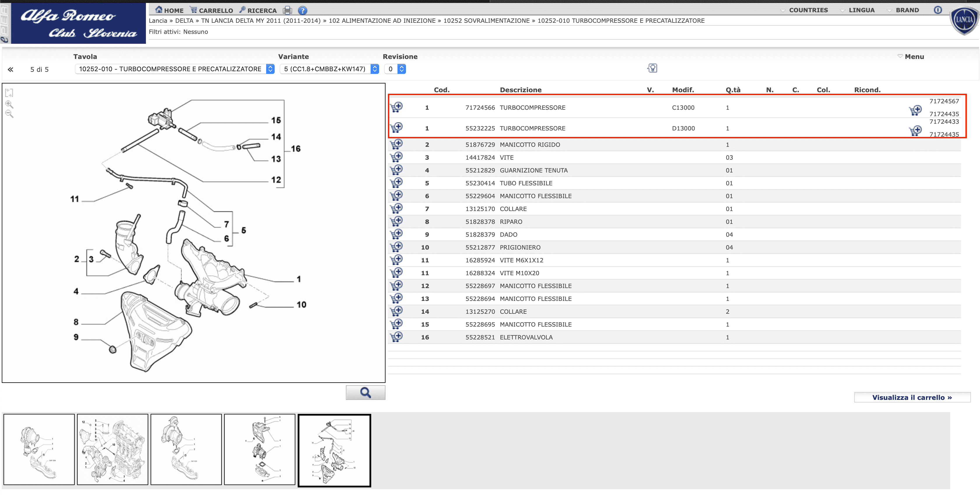Click the info icon near BRAND
Viewport: 980px width, 495px height.
point(938,10)
